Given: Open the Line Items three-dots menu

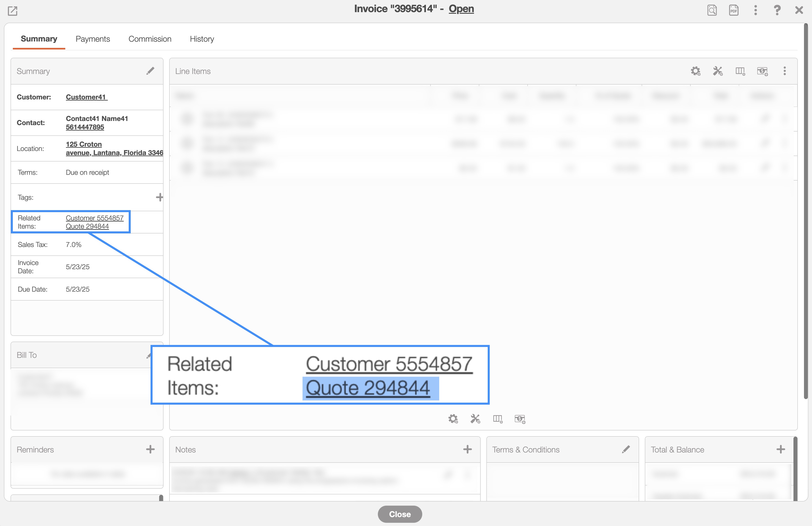Looking at the screenshot, I should 784,71.
